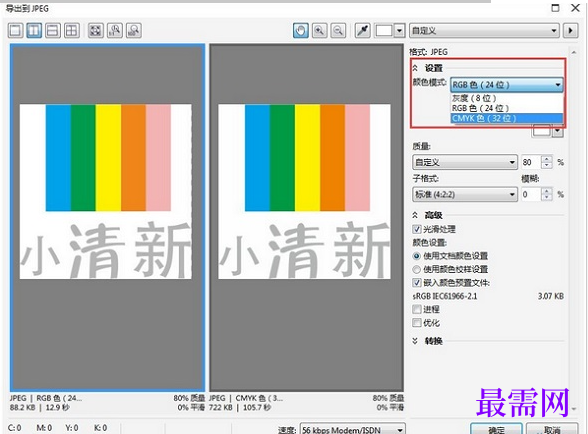Click the zoom out magnifier

338,30
